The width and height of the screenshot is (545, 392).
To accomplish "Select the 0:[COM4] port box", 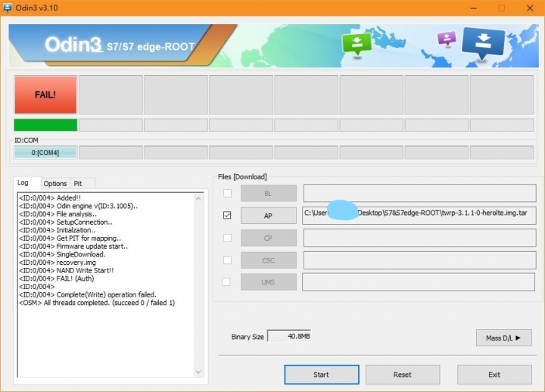I will coord(45,153).
